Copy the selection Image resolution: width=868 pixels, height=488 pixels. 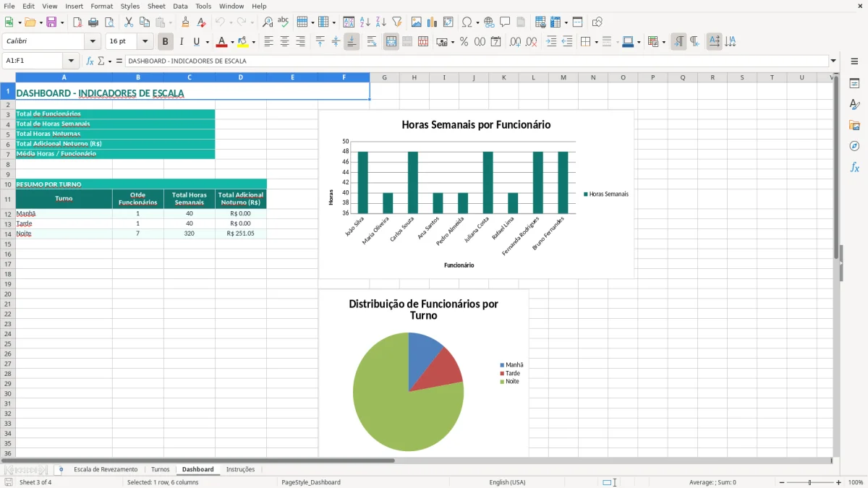point(145,22)
